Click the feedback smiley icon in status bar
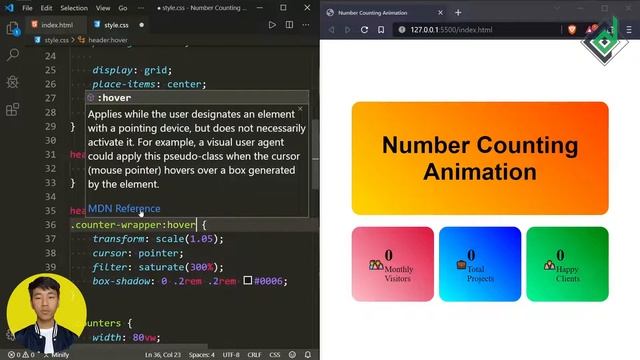The height and width of the screenshot is (360, 640). (x=292, y=355)
